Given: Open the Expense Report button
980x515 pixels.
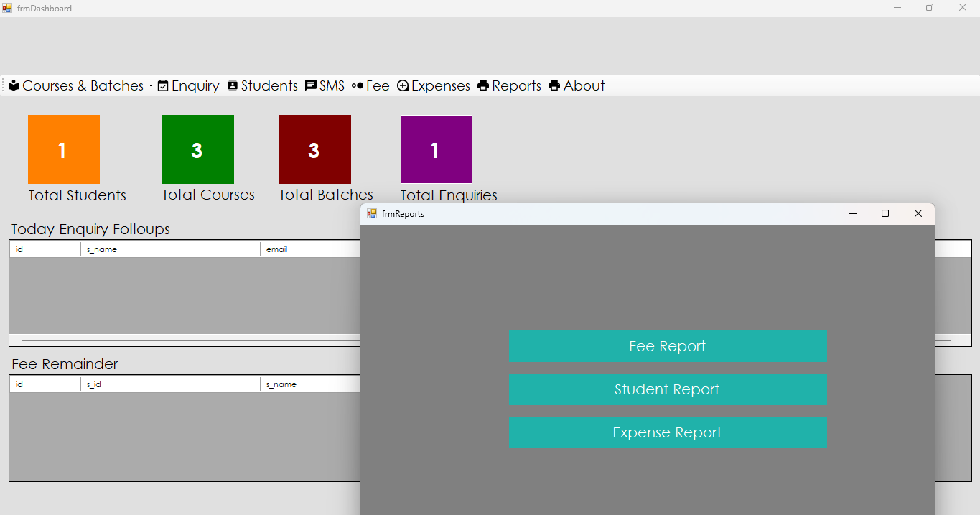Looking at the screenshot, I should (x=667, y=432).
